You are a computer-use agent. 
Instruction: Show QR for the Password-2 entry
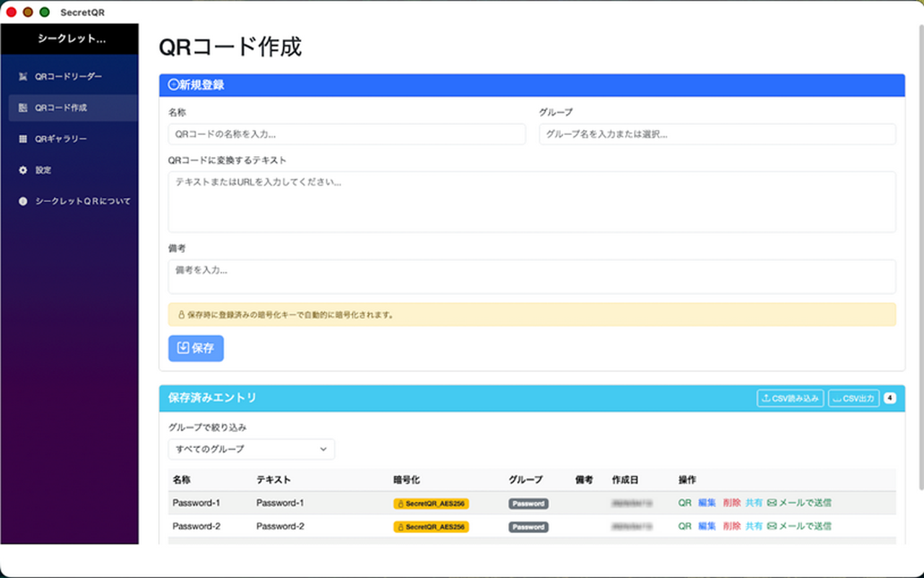tap(685, 526)
